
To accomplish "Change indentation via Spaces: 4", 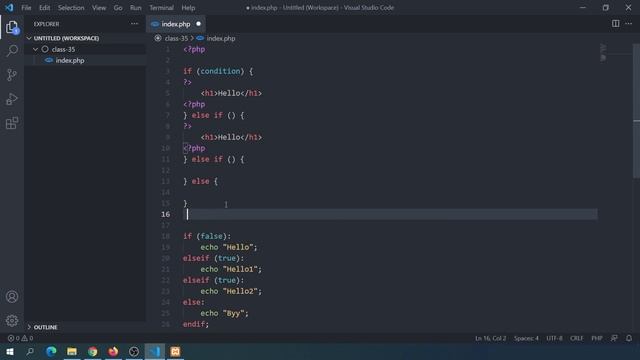I will 526,338.
